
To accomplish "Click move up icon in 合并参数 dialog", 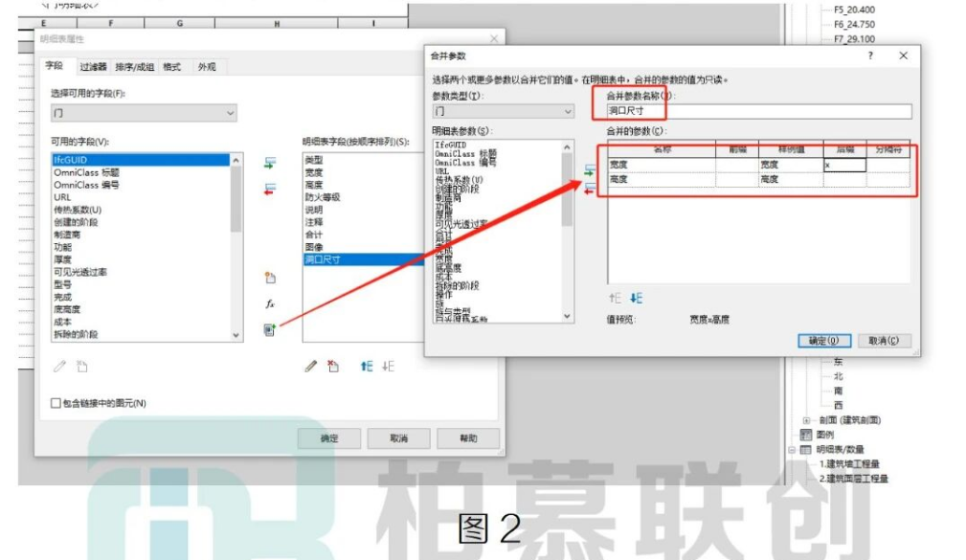I will point(615,298).
